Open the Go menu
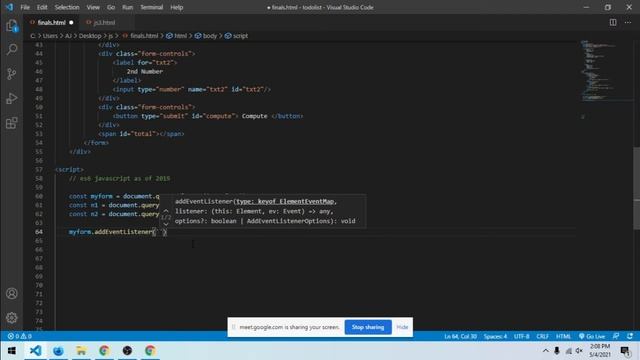The width and height of the screenshot is (640, 360). (111, 7)
